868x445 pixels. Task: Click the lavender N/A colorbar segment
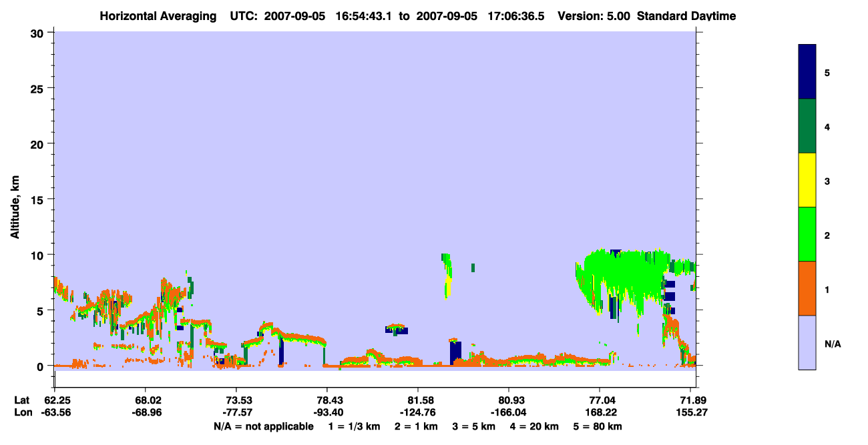(807, 342)
